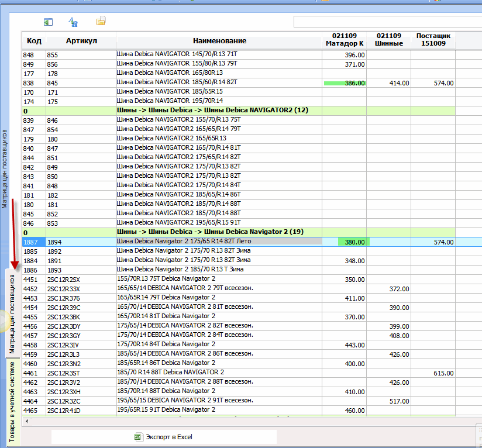Click article code 2SC12R2SX

(63, 280)
